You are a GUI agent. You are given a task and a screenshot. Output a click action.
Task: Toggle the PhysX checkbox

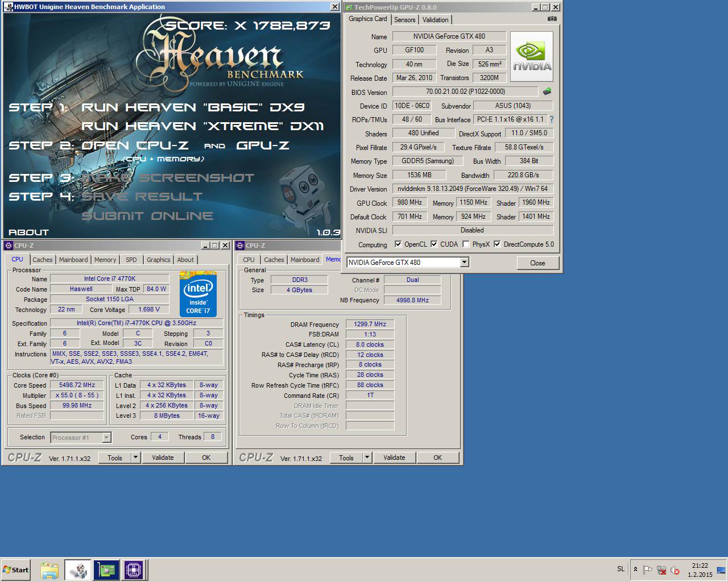[x=466, y=244]
